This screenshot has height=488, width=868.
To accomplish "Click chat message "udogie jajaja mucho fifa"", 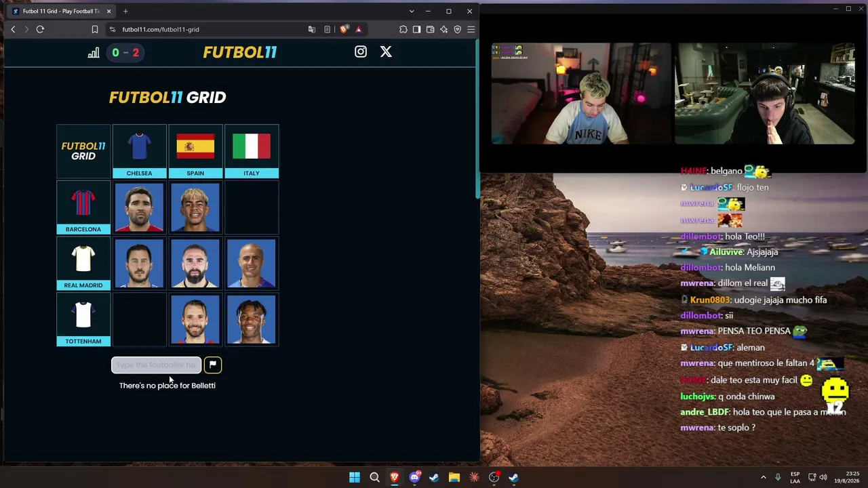I will point(780,300).
